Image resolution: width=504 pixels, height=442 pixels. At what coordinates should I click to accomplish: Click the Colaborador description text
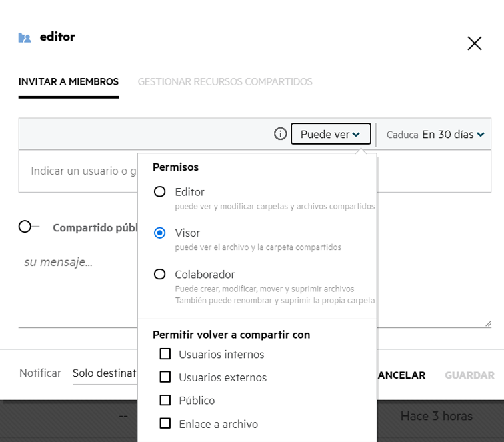tap(275, 295)
